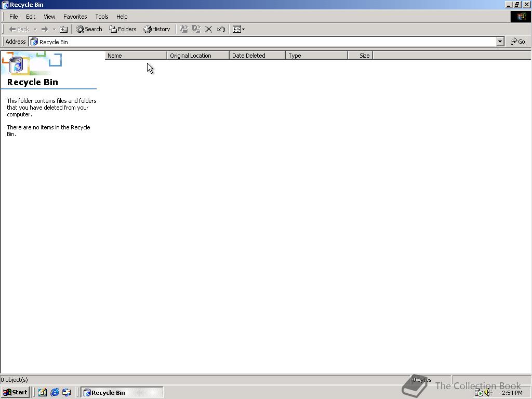Click the Forward arrow button

[45, 29]
